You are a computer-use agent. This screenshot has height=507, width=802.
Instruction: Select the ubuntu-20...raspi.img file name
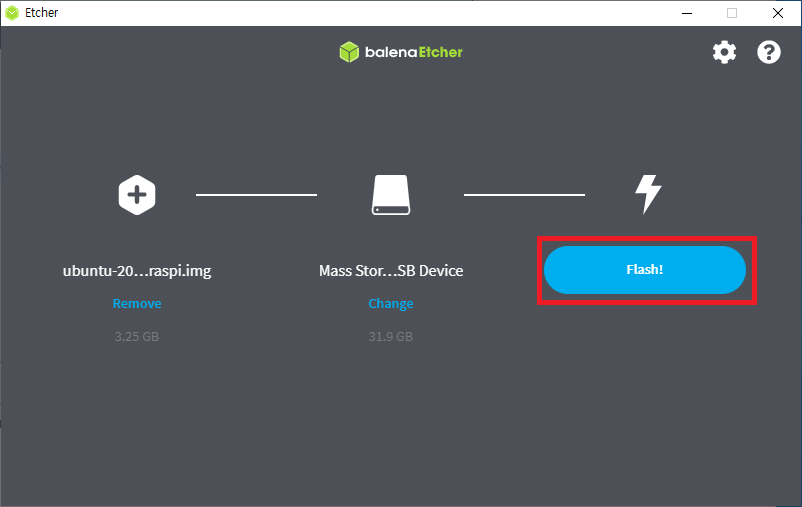(x=137, y=270)
